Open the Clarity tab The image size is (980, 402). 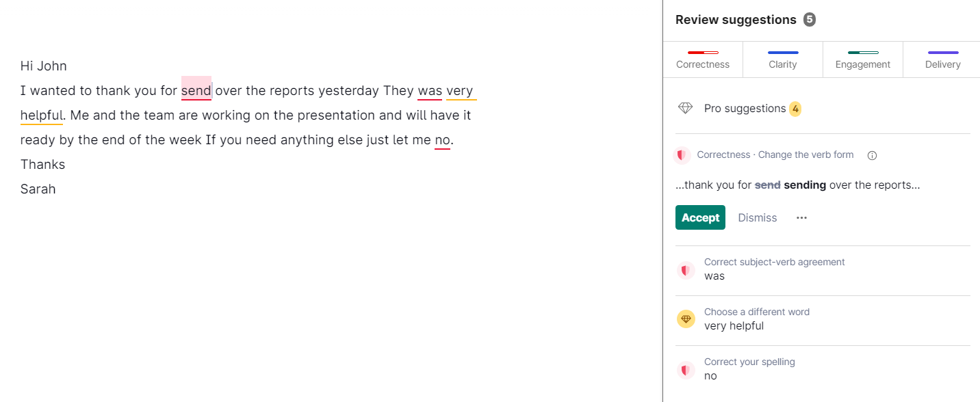[783, 59]
